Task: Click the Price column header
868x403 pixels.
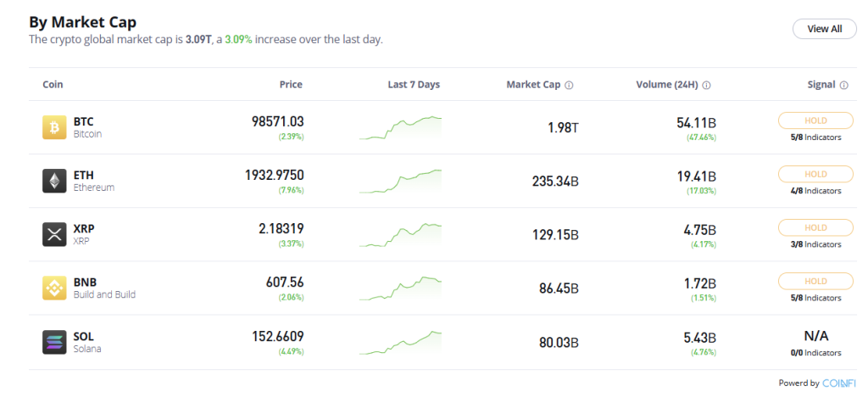Action: (291, 85)
